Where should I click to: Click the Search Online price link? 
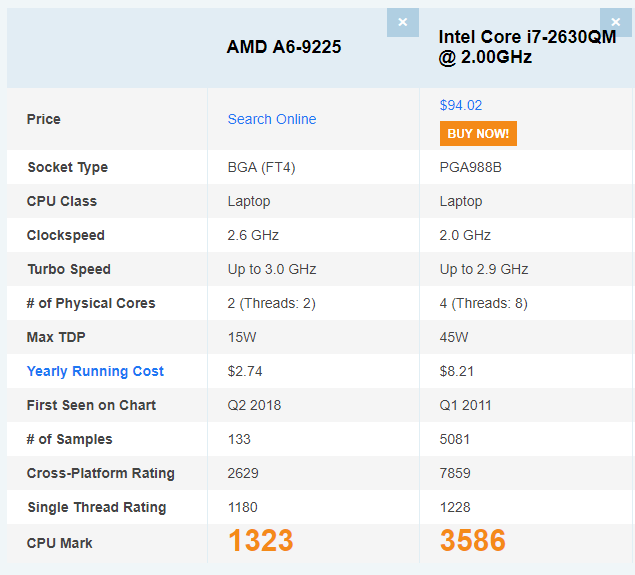point(272,119)
